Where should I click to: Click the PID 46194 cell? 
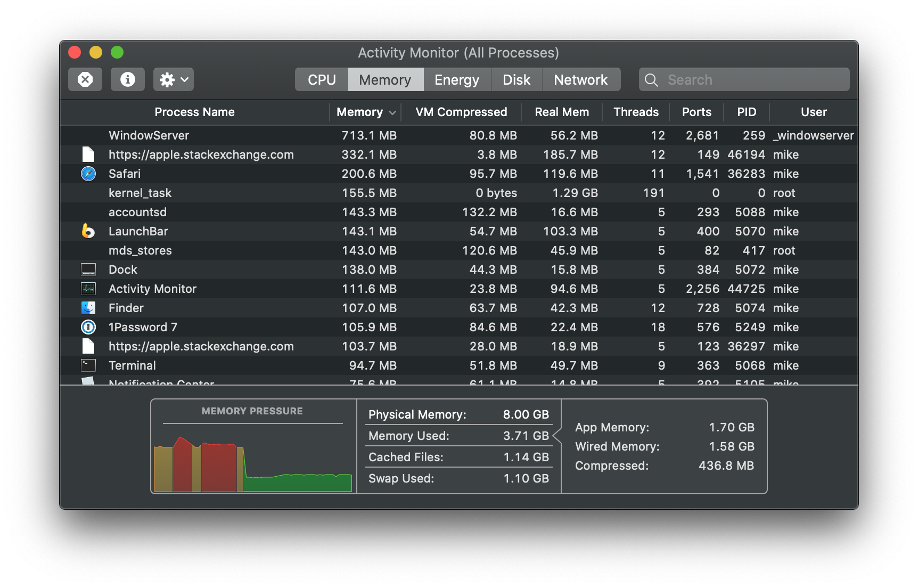(x=746, y=154)
